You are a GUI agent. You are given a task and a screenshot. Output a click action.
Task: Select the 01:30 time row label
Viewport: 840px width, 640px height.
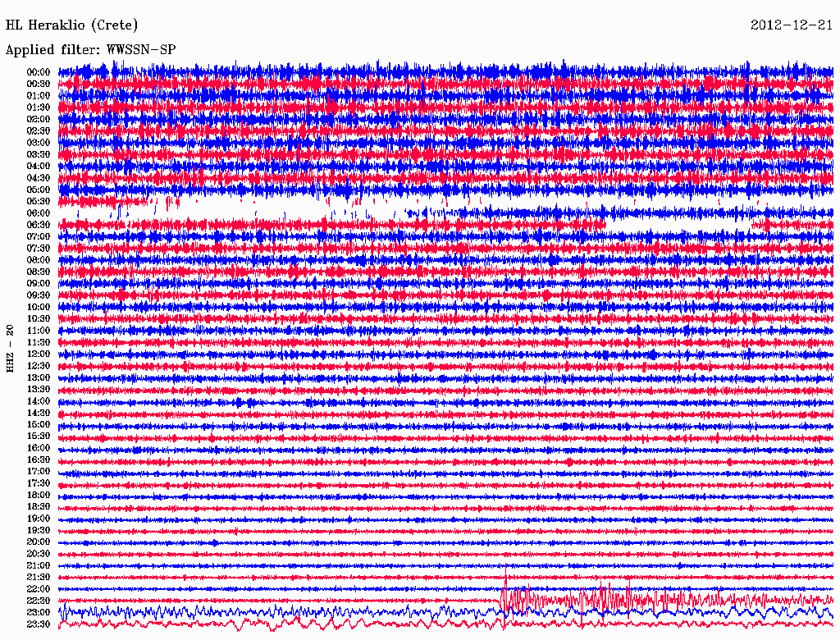click(39, 107)
